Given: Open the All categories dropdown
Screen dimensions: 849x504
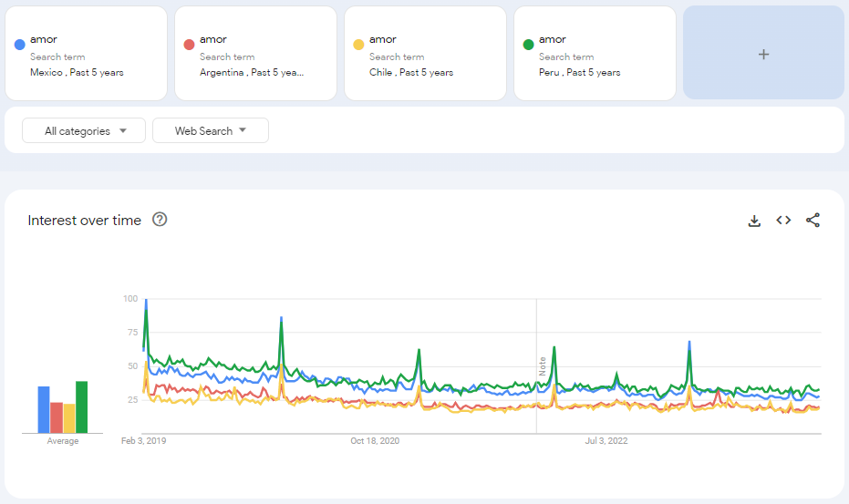Looking at the screenshot, I should pos(84,130).
